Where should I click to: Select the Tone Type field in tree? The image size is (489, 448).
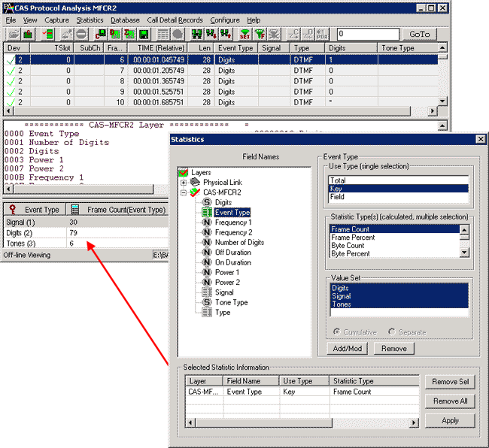coord(231,302)
